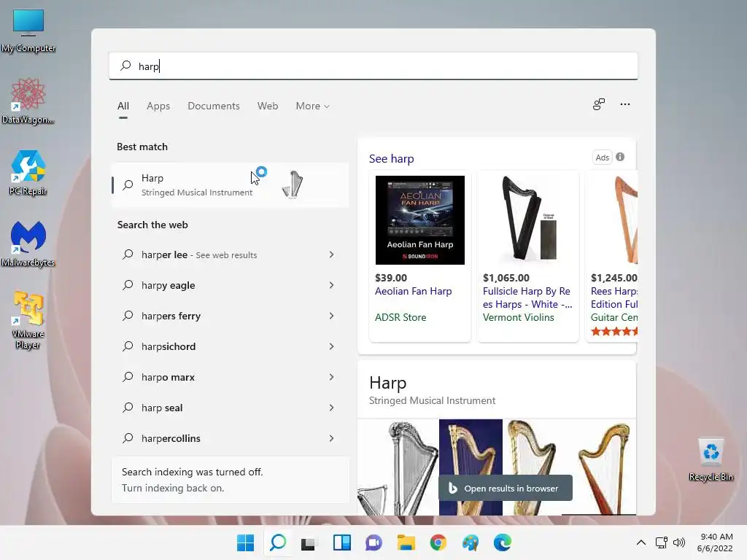
Task: Open network status tray icon
Action: tap(661, 542)
